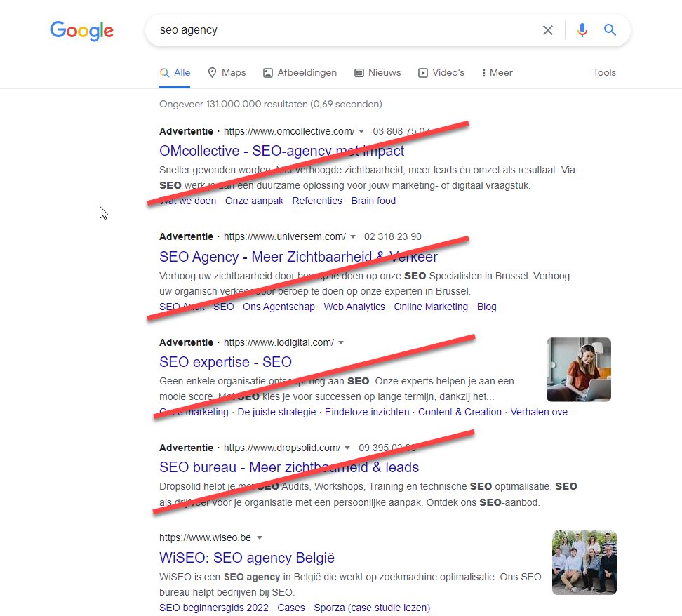This screenshot has width=682, height=616.
Task: Click the blue magnifying glass search icon
Action: click(x=610, y=30)
